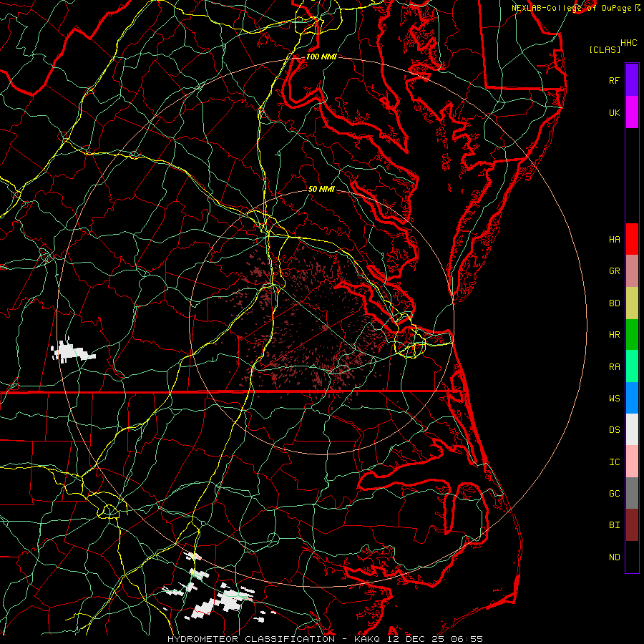Click the 'HA' legend label

click(614, 240)
